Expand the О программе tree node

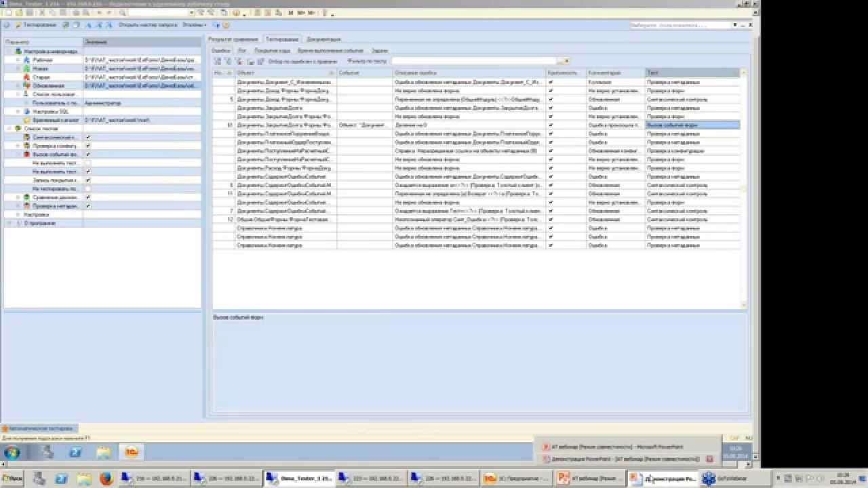9,223
